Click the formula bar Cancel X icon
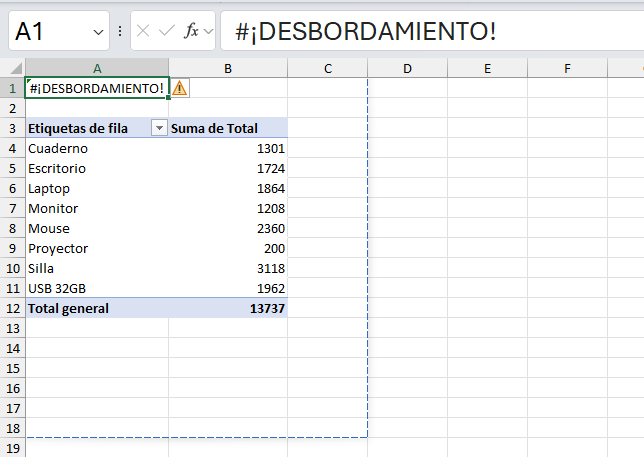The image size is (644, 457). pos(143,31)
